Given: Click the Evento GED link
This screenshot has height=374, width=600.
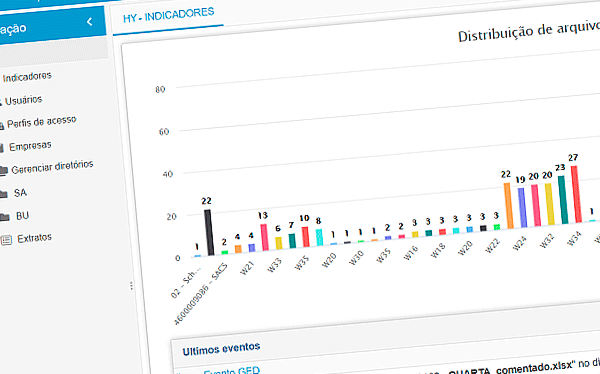Looking at the screenshot, I should click(232, 371).
